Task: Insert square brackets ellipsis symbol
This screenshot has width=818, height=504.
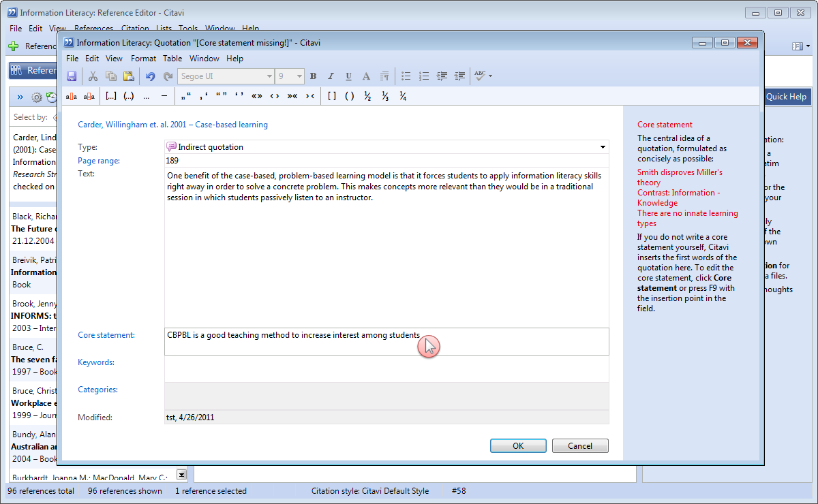Action: pyautogui.click(x=111, y=96)
